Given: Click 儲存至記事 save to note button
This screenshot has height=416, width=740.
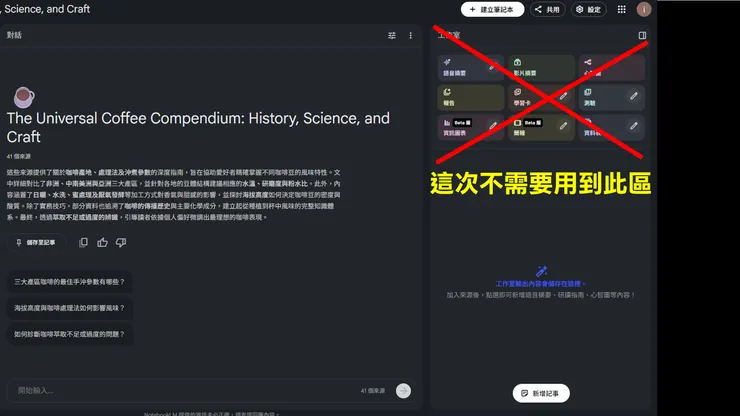Looking at the screenshot, I should click(36, 242).
